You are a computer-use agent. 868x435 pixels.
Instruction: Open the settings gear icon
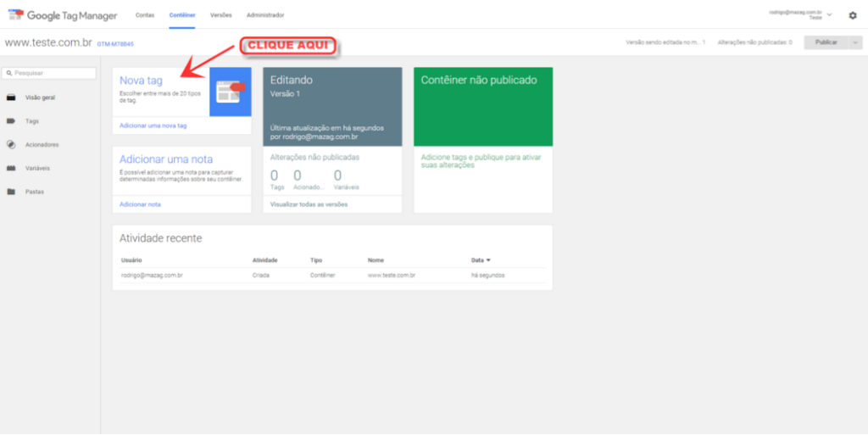pos(853,15)
